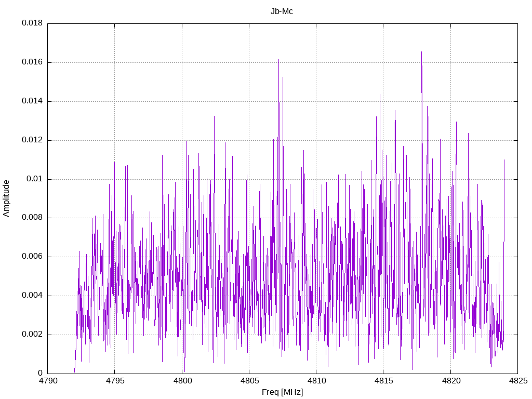Click the y-axis tick value 0.014
The image size is (532, 399).
32,101
